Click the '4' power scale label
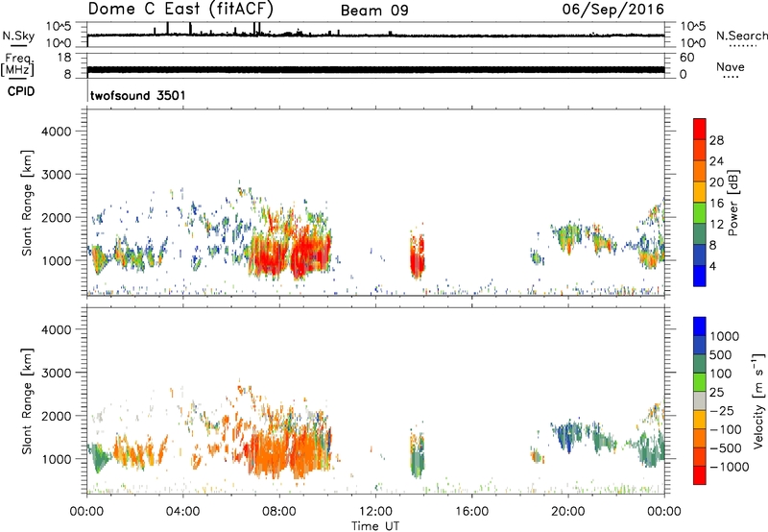 [712, 266]
